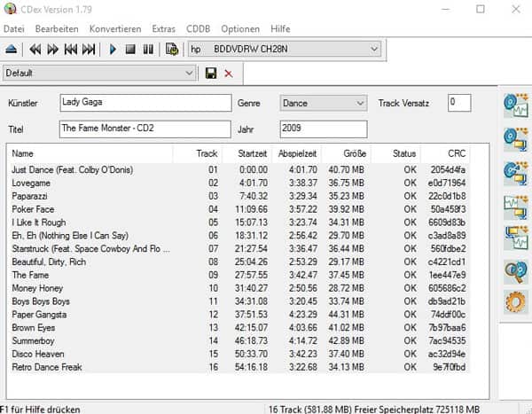Skip to next track
This screenshot has width=532, height=414.
pos(89,50)
